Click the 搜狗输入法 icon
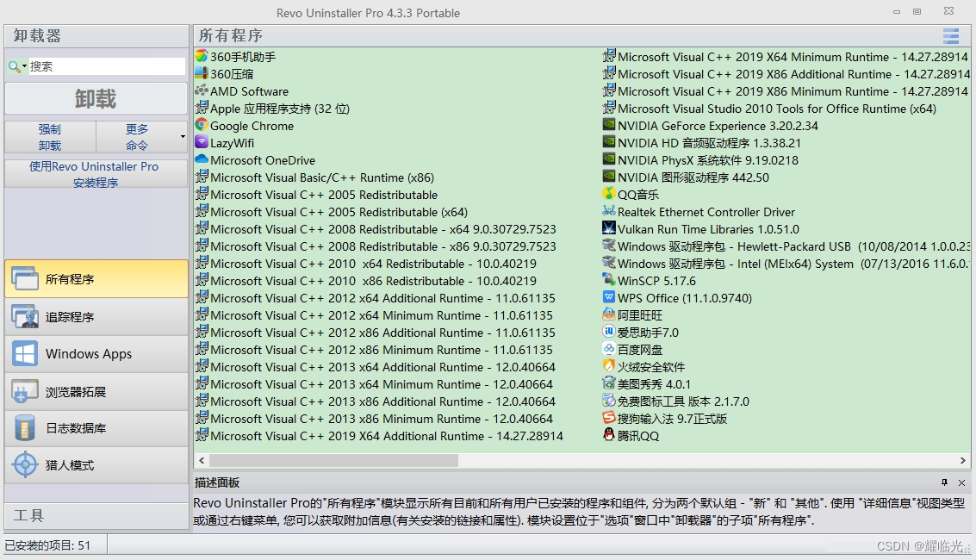The image size is (976, 560). [x=609, y=418]
